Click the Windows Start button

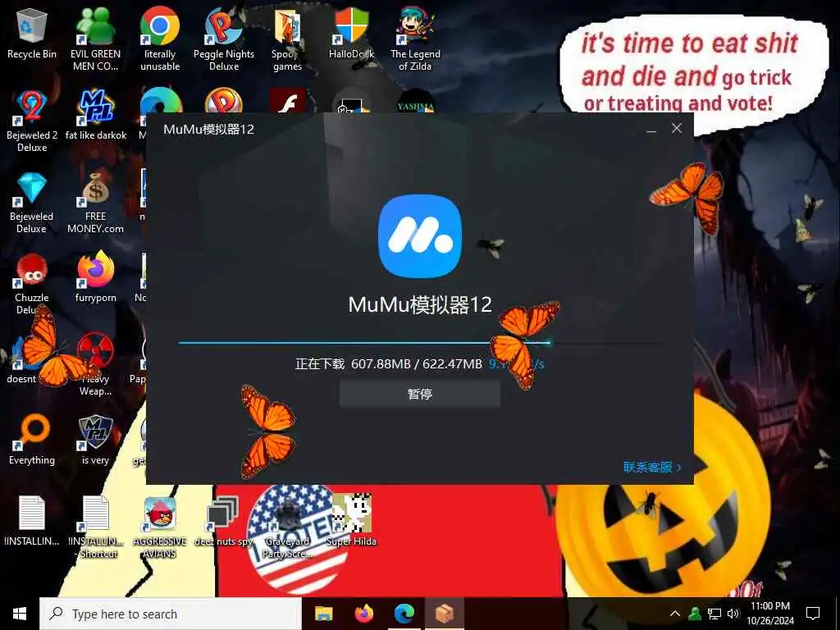point(20,614)
